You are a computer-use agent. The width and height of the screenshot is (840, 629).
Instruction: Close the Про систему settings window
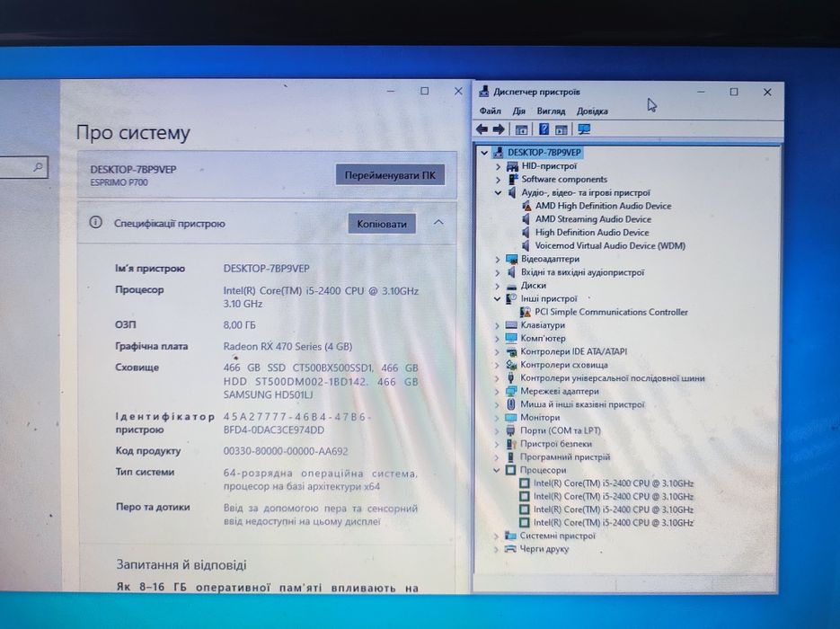click(x=458, y=91)
